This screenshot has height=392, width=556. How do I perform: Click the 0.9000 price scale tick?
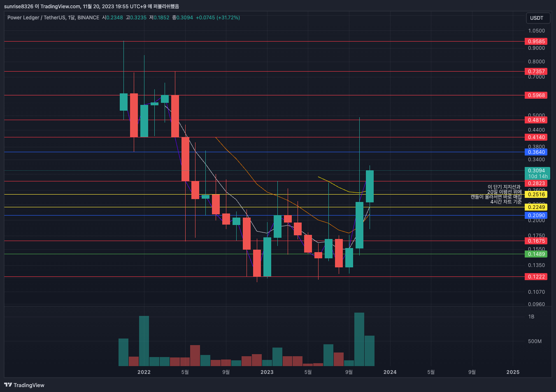click(x=536, y=48)
